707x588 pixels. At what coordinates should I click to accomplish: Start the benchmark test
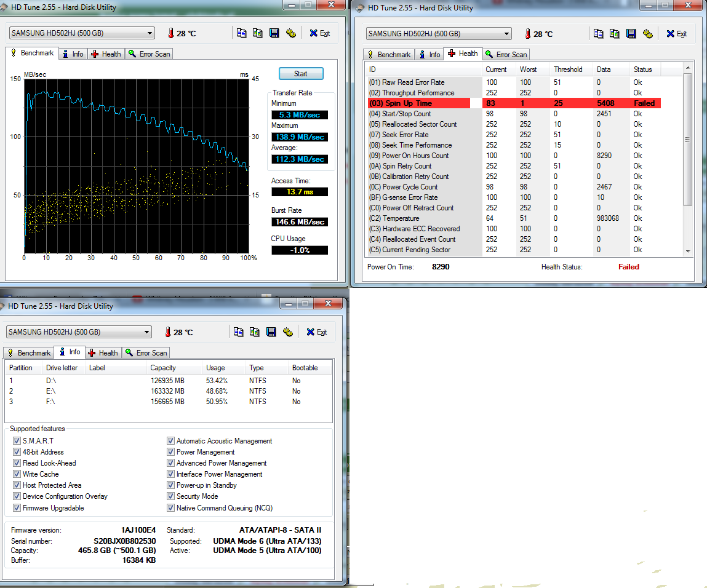click(x=301, y=74)
